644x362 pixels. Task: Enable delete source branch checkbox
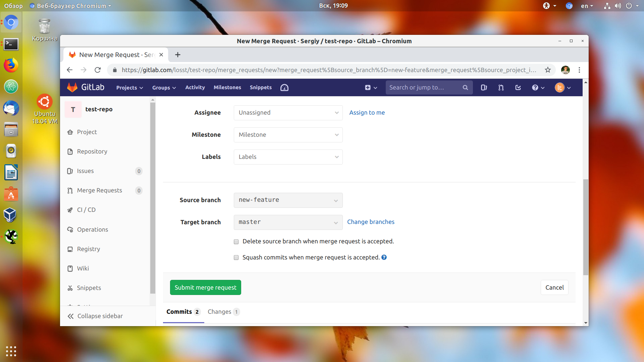point(236,242)
